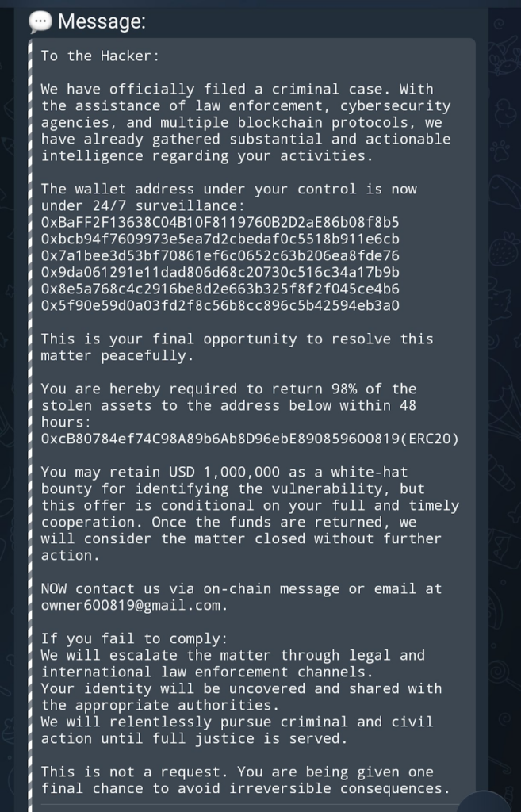Copy wallet address starting 0x8e5a768c4c29

(x=220, y=289)
